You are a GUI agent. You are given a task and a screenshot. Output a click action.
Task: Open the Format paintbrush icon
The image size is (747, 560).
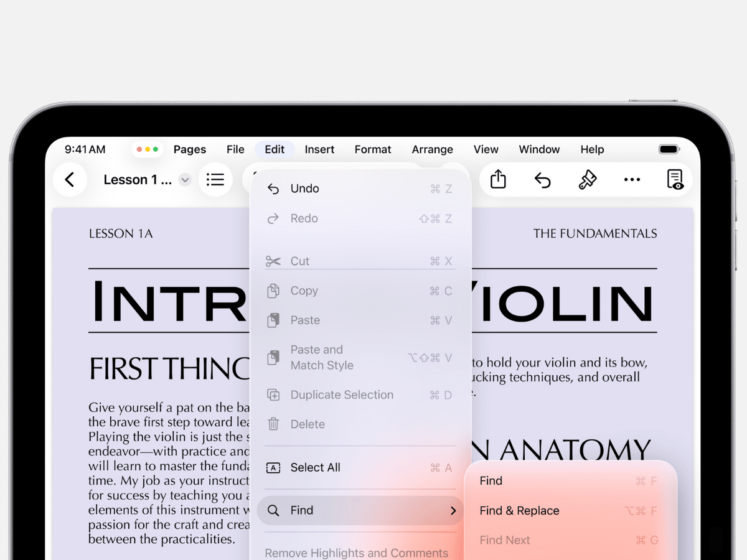click(x=588, y=180)
